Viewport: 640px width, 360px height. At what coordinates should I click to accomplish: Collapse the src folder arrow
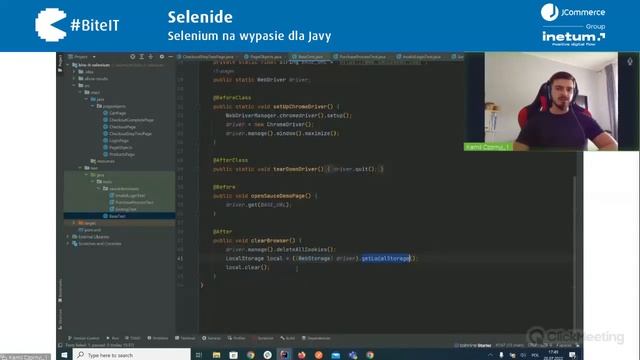(74, 85)
